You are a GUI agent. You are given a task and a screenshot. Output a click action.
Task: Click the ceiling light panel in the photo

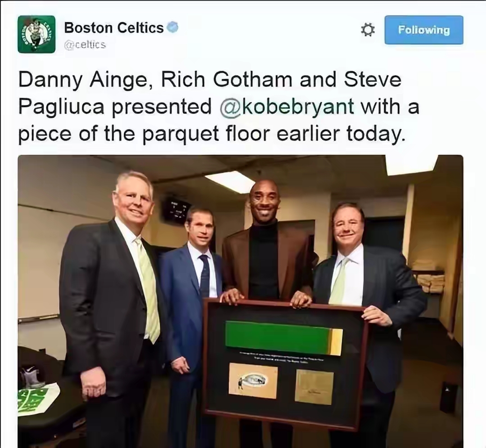tap(226, 181)
